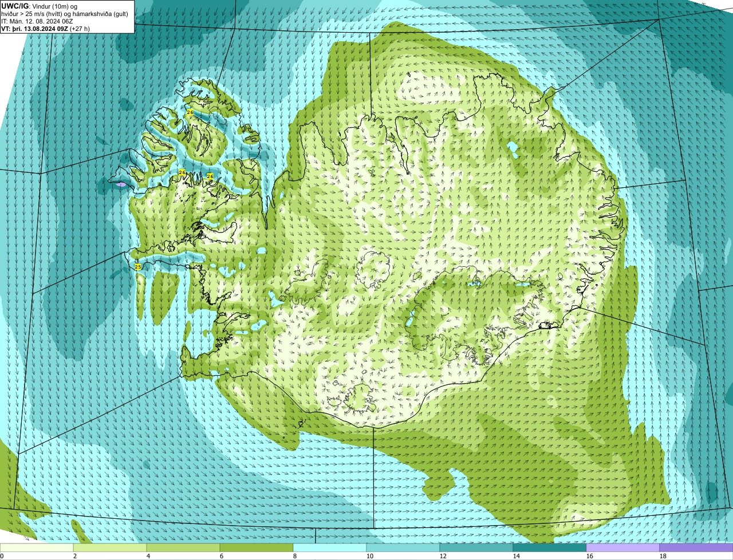
Task: Choose the 12–14 m/s teal legend band
Action: pyautogui.click(x=476, y=548)
